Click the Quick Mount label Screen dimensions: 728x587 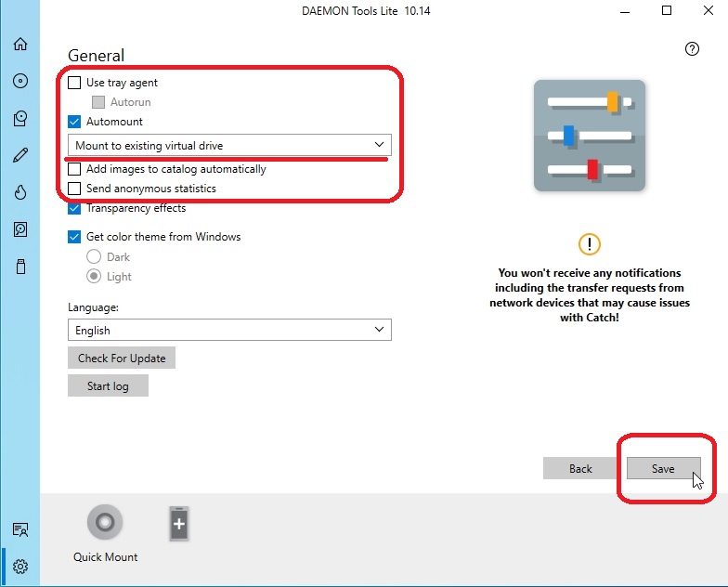coord(106,557)
